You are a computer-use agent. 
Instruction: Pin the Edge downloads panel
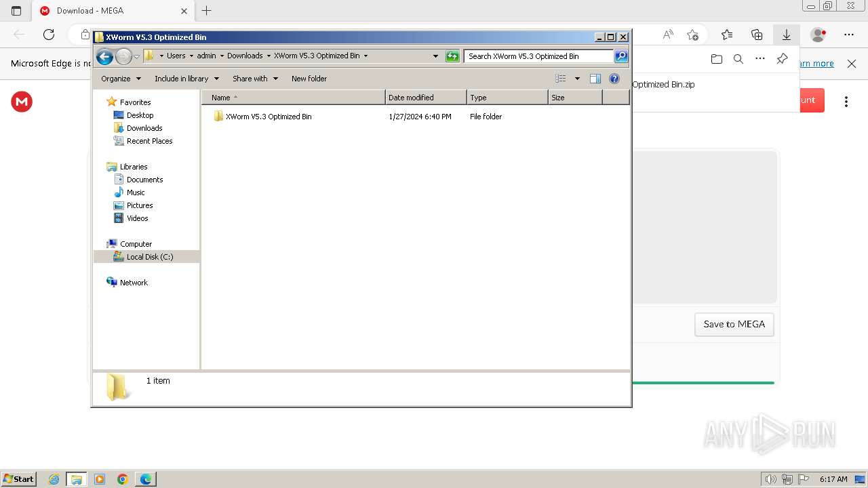(782, 59)
